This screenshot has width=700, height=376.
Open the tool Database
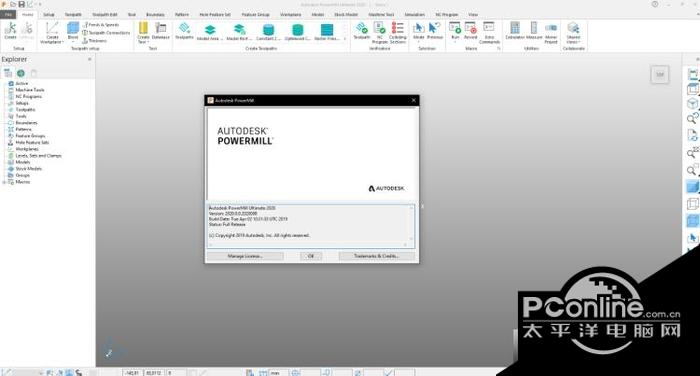161,30
